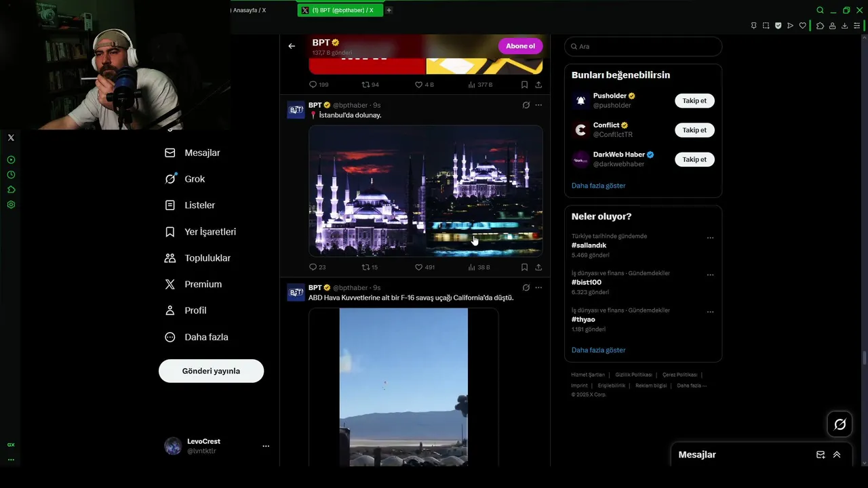Open a new browser tab
868x488 pixels.
pyautogui.click(x=389, y=10)
